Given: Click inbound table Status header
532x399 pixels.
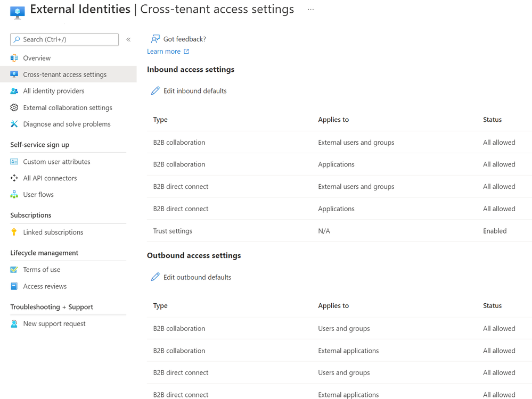Looking at the screenshot, I should pyautogui.click(x=492, y=120).
